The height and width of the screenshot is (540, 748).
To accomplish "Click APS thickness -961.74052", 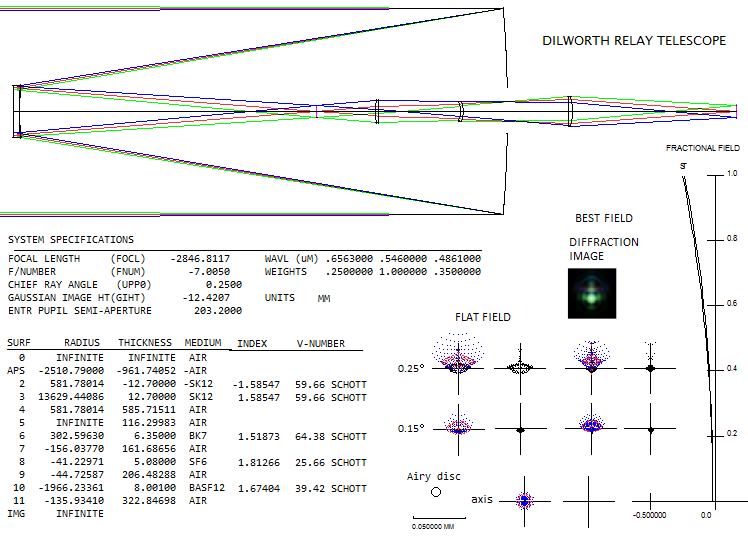I will click(x=146, y=371).
